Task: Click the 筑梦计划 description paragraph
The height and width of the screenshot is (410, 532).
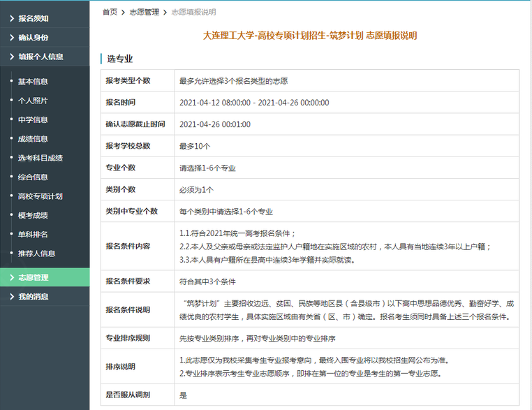Action: coord(346,310)
